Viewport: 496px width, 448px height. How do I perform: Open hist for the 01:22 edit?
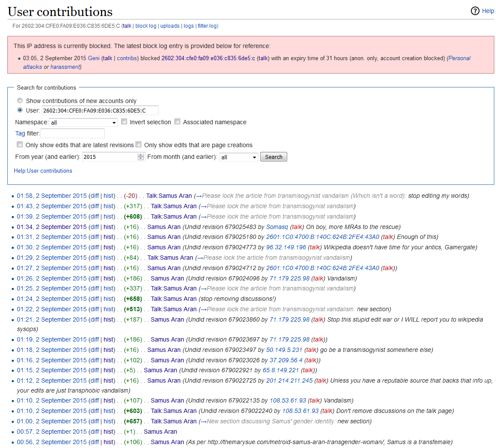108,309
